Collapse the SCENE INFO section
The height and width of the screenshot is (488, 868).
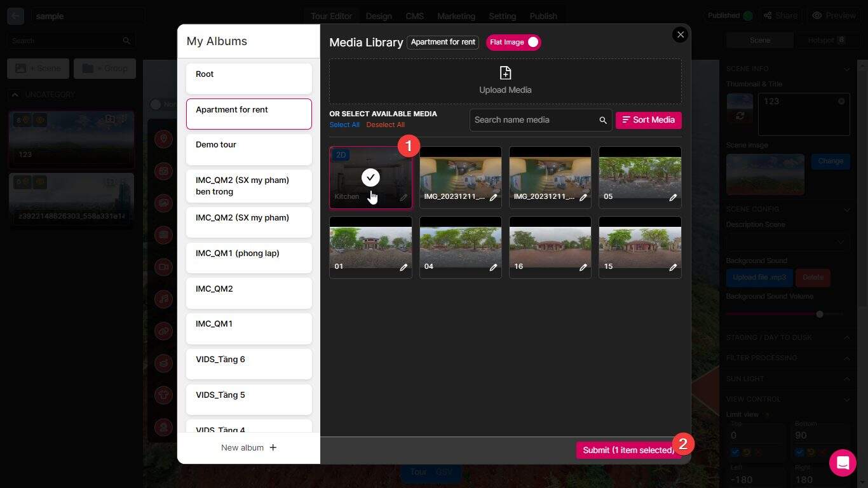tap(847, 69)
